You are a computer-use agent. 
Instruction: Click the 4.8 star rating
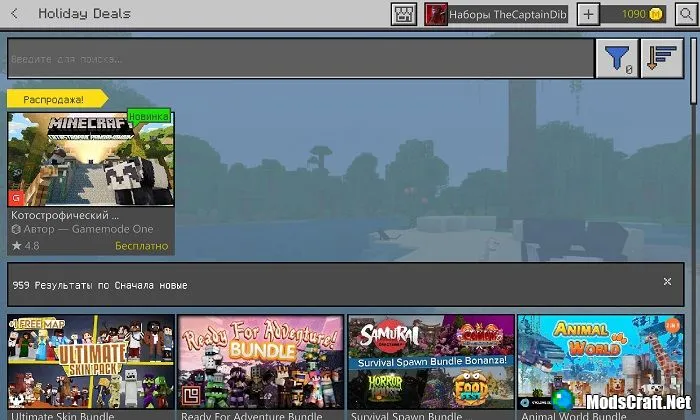pos(25,246)
